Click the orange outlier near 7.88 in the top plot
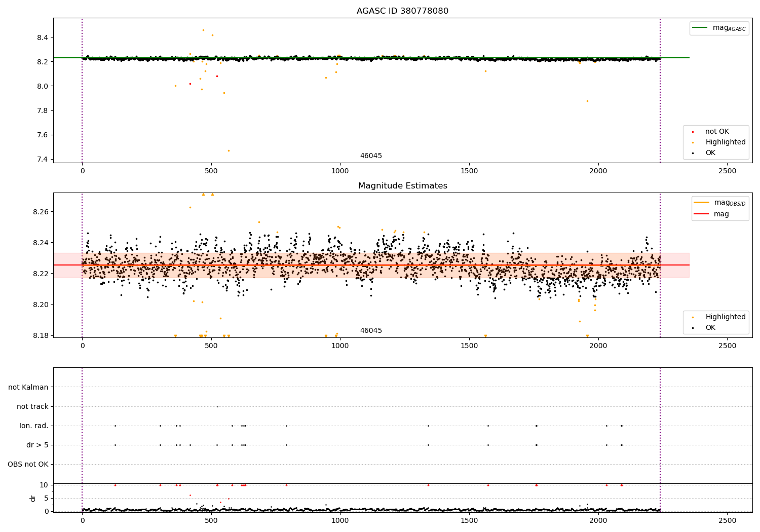Screen dimensions: 760x532 pyautogui.click(x=587, y=101)
